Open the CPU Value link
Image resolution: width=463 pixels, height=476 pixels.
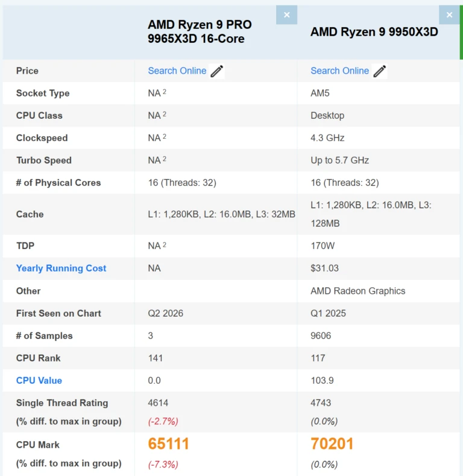[x=39, y=380]
